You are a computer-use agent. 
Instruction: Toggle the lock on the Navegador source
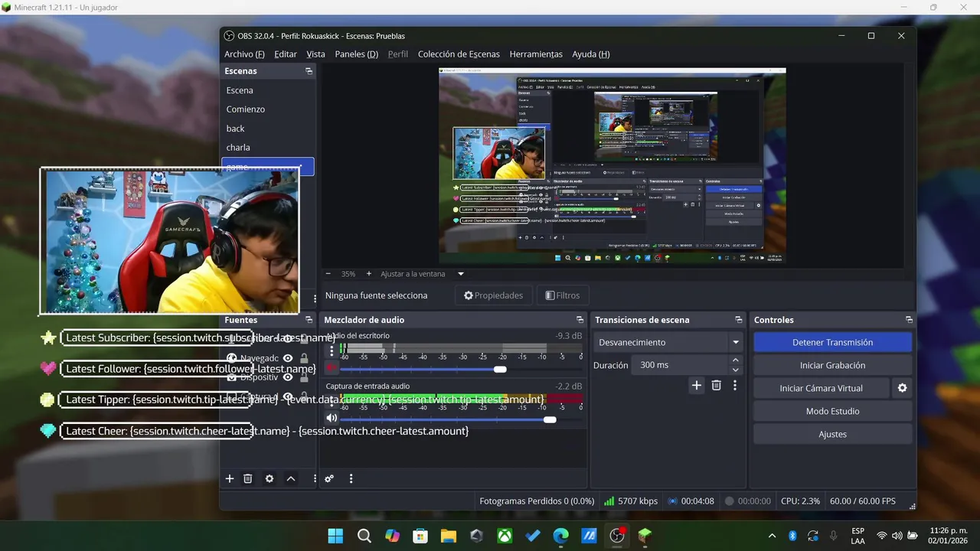tap(304, 358)
